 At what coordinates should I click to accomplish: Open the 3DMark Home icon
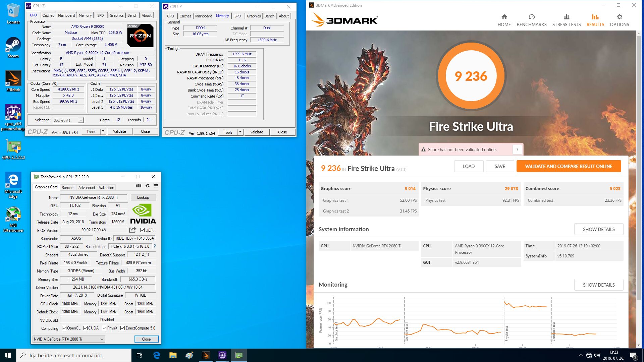tap(504, 17)
